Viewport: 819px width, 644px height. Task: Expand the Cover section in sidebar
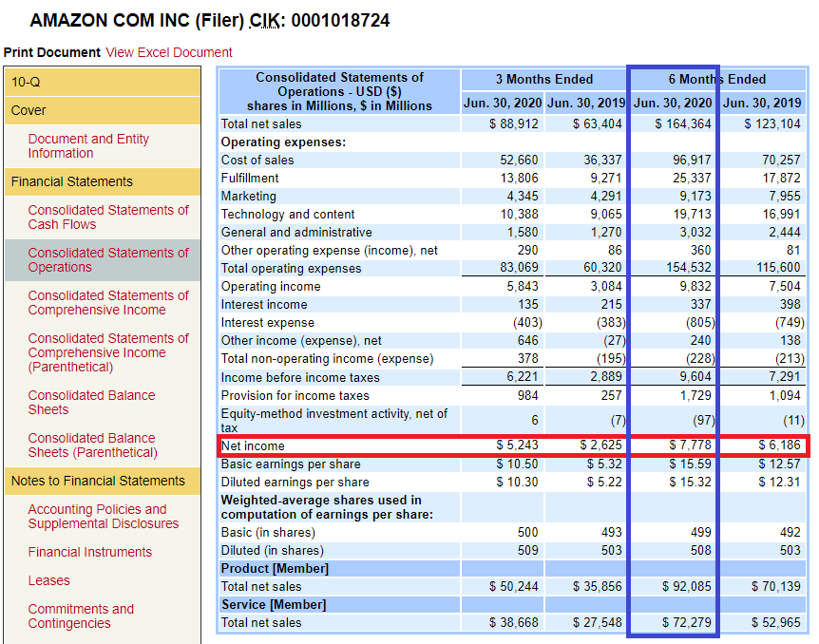(103, 110)
